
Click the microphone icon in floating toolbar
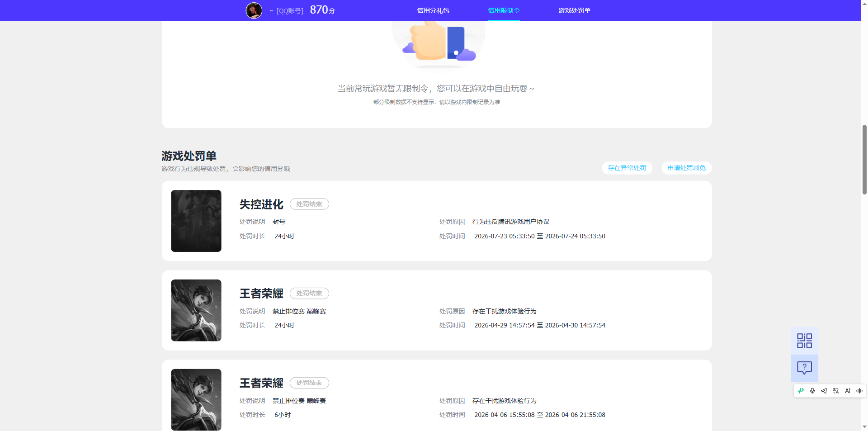(812, 391)
